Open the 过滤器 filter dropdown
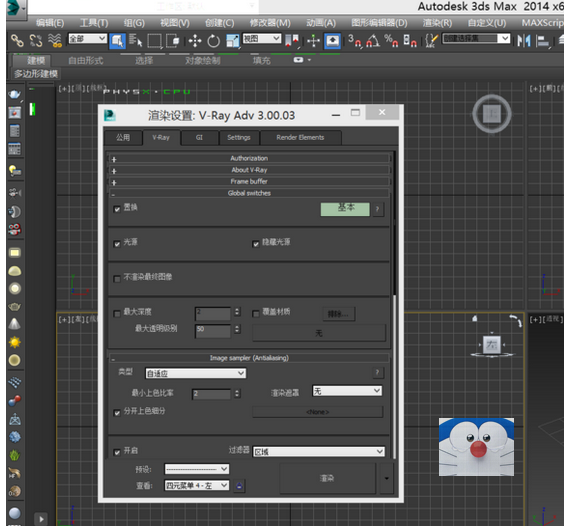The image size is (564, 526). tap(319, 452)
